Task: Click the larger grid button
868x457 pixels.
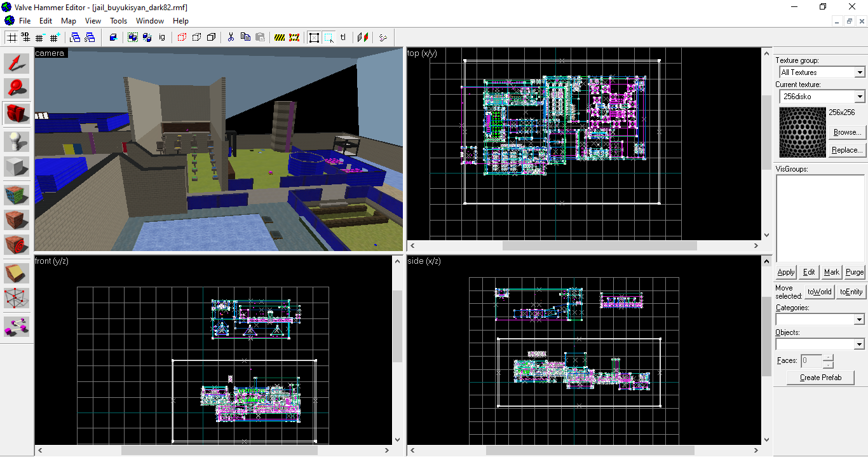Action: 55,38
